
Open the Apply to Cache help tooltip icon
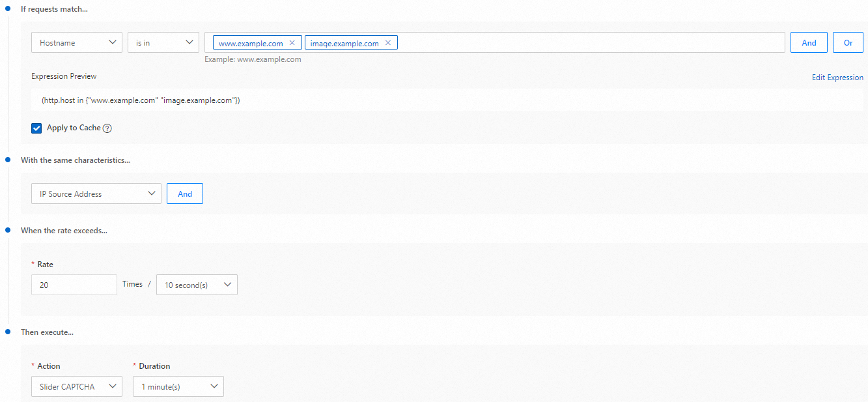(x=107, y=128)
